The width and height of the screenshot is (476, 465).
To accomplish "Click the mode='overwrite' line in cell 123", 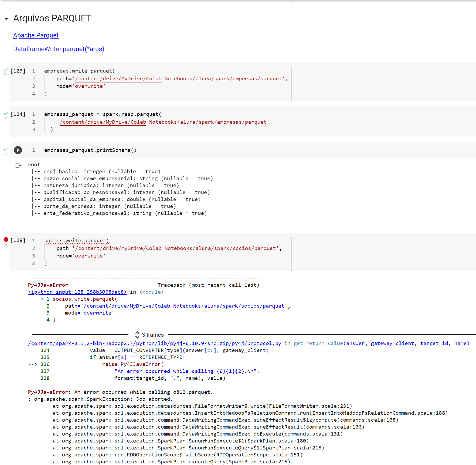I will (x=81, y=86).
